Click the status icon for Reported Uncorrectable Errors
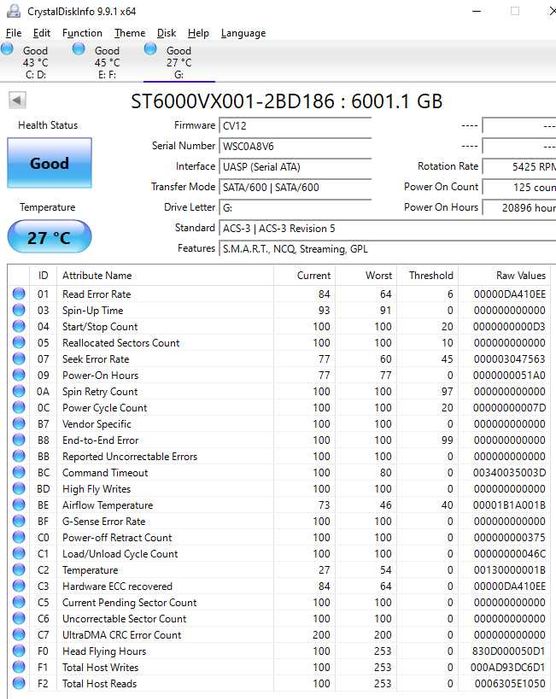 pyautogui.click(x=19, y=456)
